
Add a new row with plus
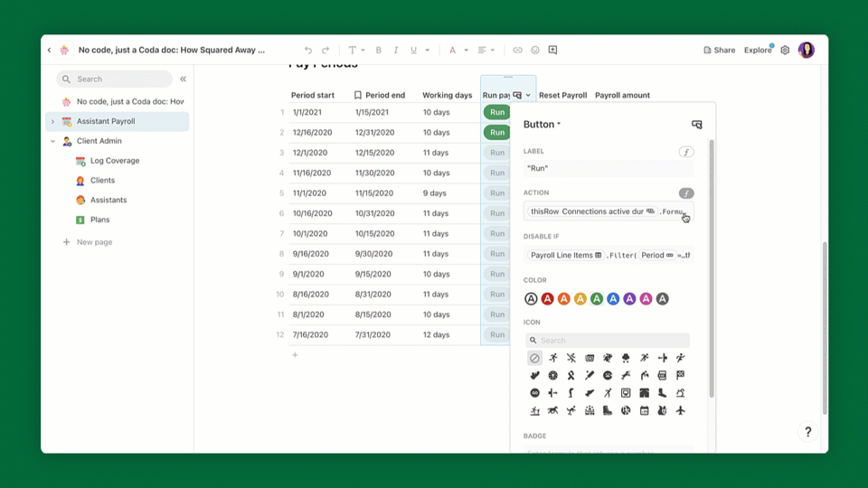coord(295,355)
